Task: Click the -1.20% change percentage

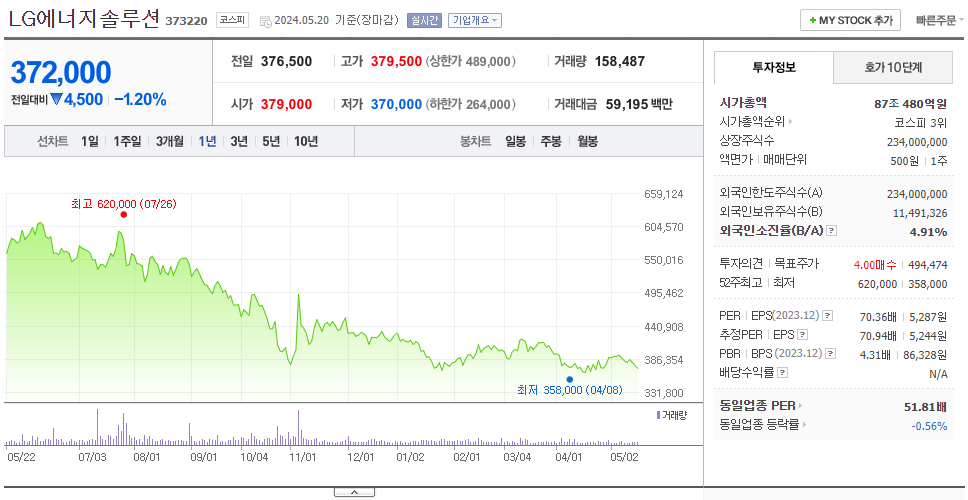Action: 140,99
